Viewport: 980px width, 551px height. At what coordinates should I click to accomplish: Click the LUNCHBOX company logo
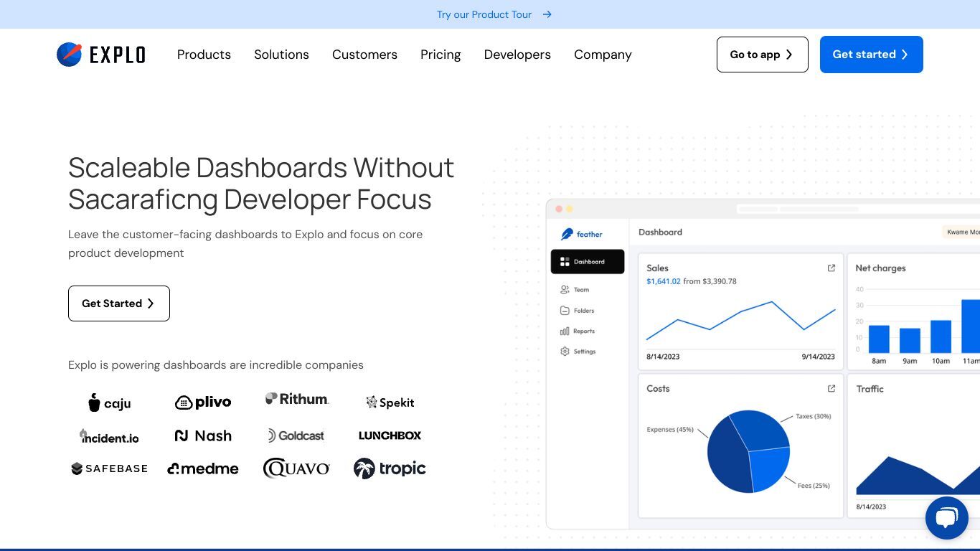[390, 435]
